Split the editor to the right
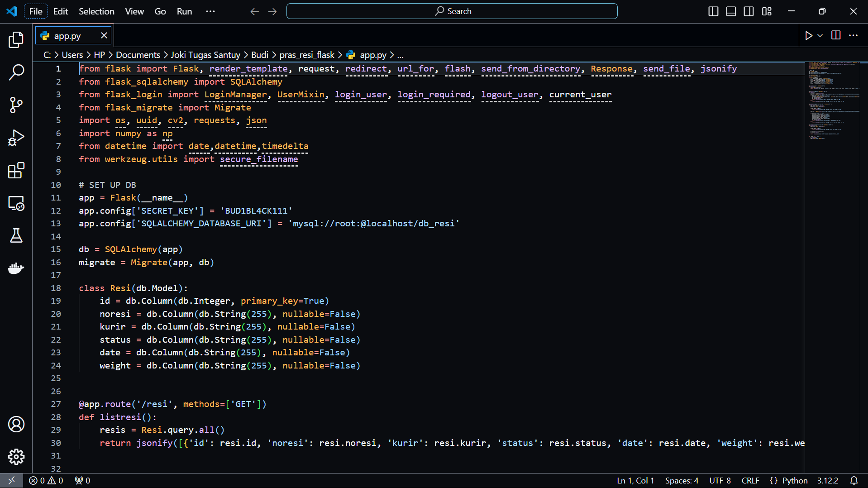This screenshot has height=488, width=868. coord(836,35)
